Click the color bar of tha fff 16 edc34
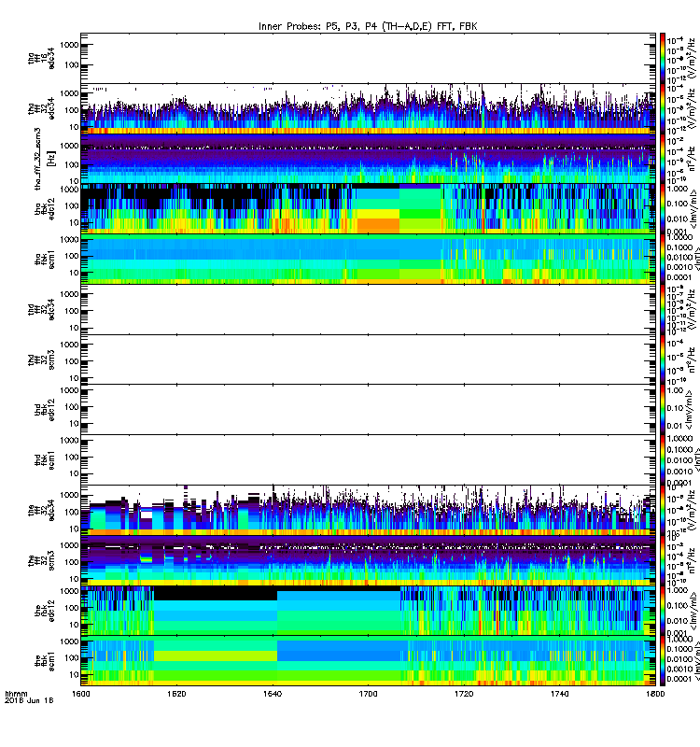 click(x=663, y=58)
